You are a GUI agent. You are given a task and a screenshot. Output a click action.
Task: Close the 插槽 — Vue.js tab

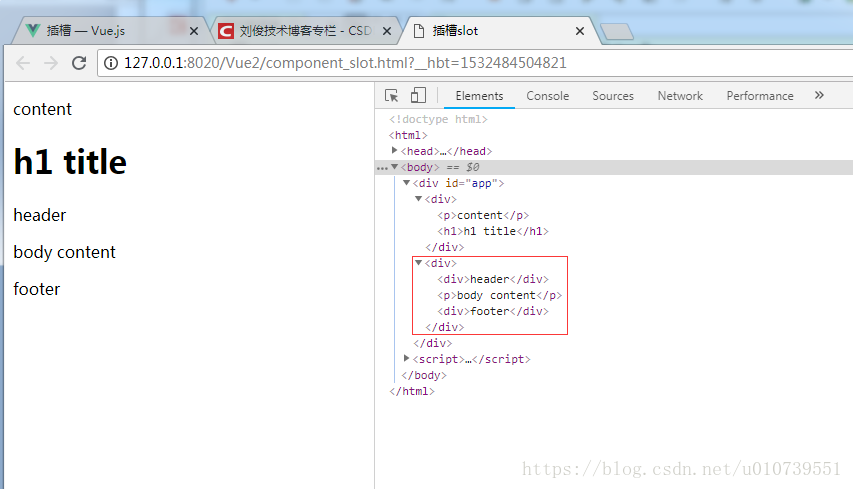coord(194,32)
